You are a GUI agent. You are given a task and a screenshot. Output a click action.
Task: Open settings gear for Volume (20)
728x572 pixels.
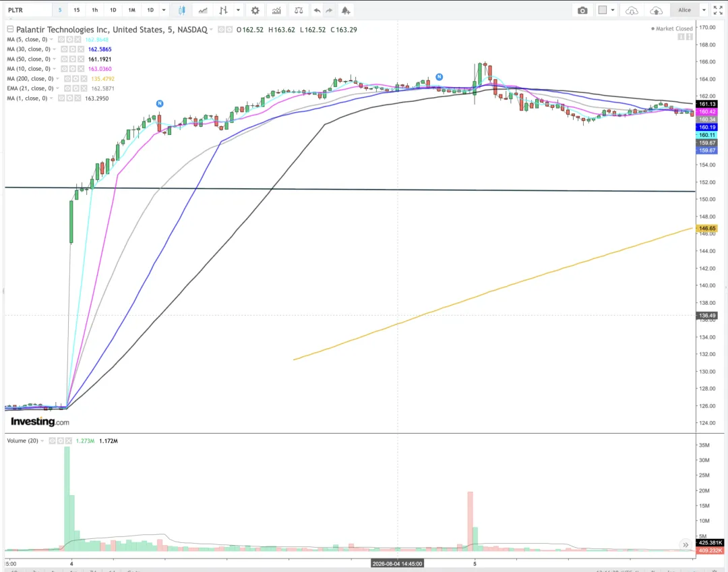[x=61, y=440]
